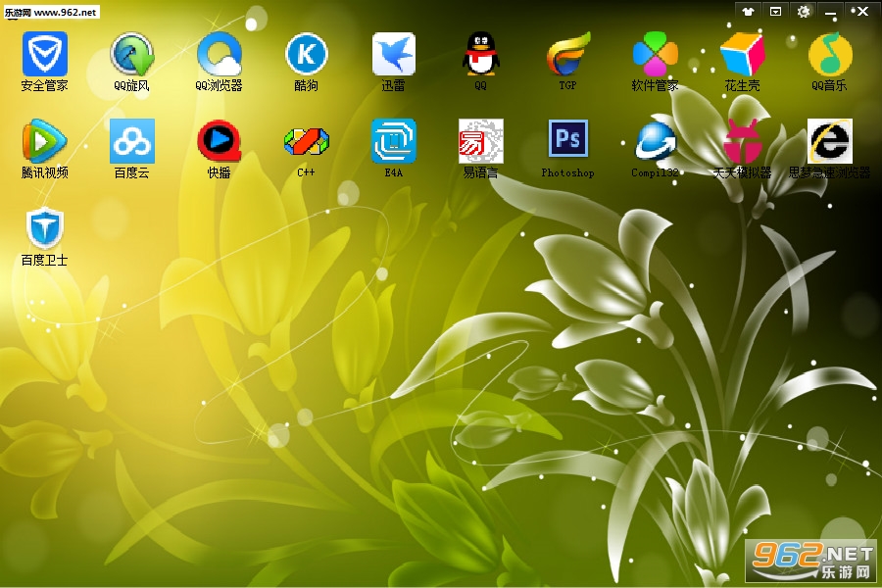Close the window with the X button
This screenshot has height=588, width=882.
(861, 11)
